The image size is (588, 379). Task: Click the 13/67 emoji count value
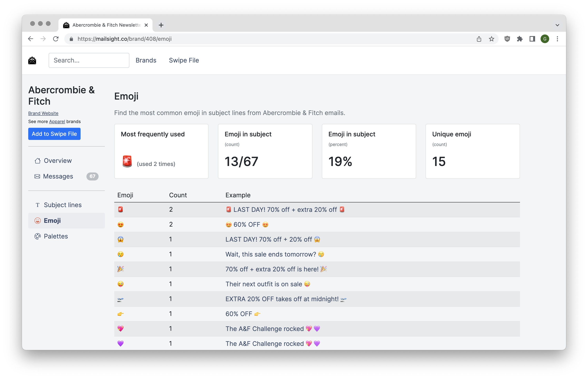click(x=241, y=162)
